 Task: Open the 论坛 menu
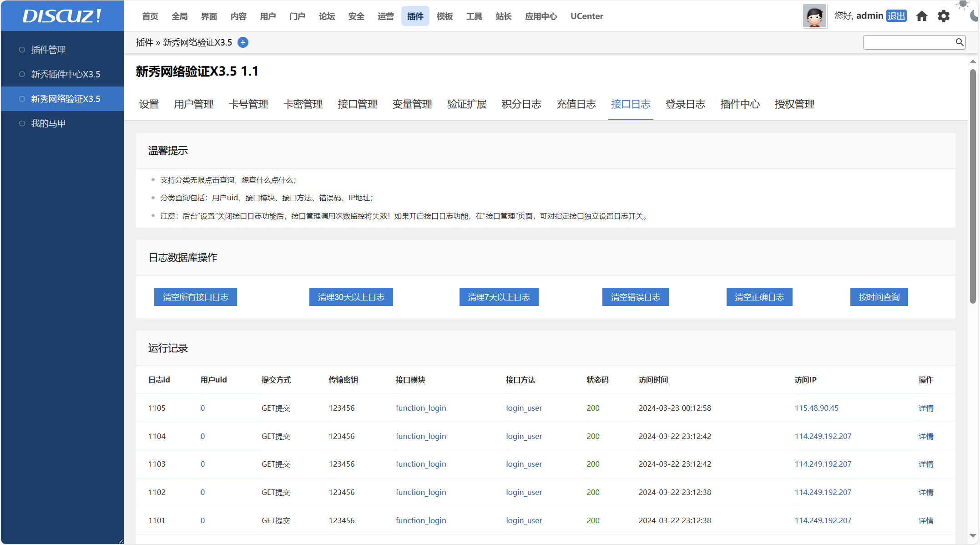pyautogui.click(x=327, y=16)
